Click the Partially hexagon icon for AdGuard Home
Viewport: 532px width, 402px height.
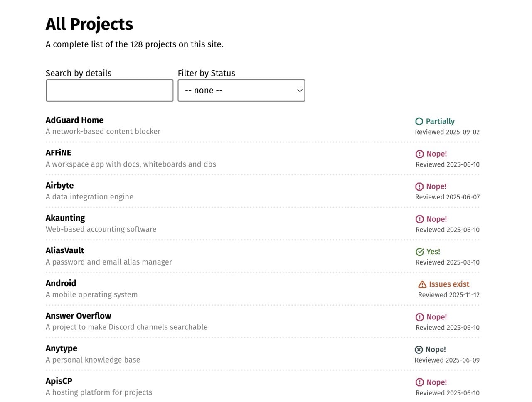pyautogui.click(x=419, y=121)
